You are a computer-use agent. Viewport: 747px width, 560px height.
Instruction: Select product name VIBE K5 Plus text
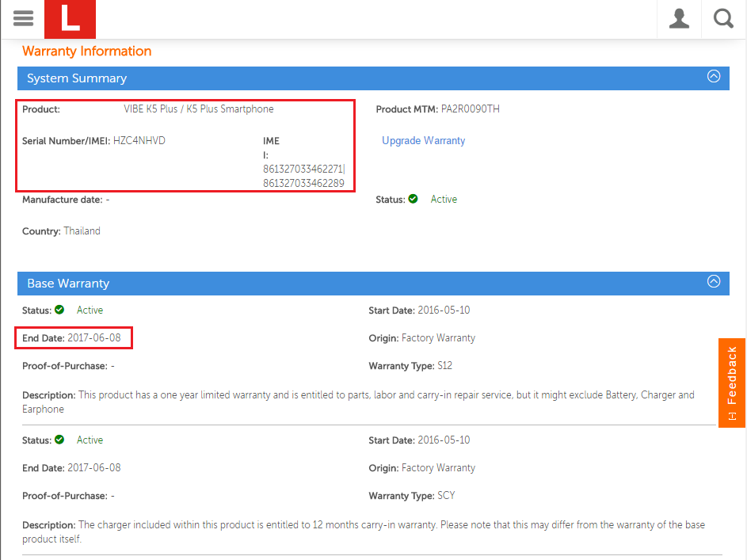[x=199, y=109]
